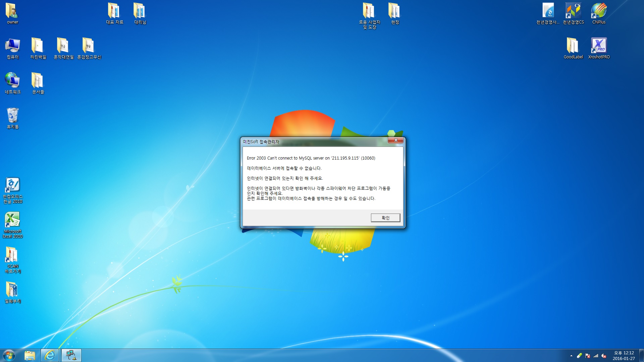The image size is (644, 362).
Task: Click the 미진Soft 접속관리자 title bar
Action: [315, 141]
